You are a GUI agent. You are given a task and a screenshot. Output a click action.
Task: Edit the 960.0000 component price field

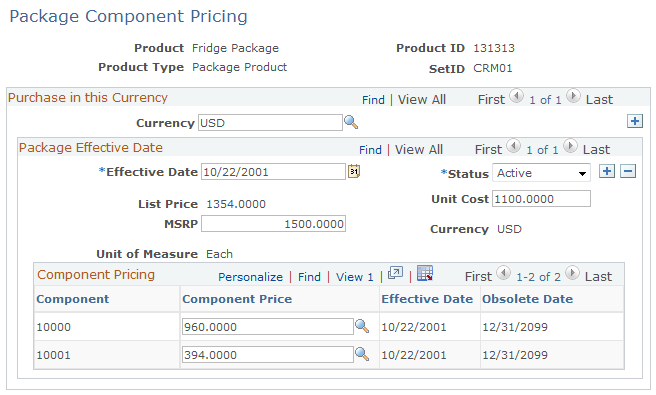tap(268, 327)
